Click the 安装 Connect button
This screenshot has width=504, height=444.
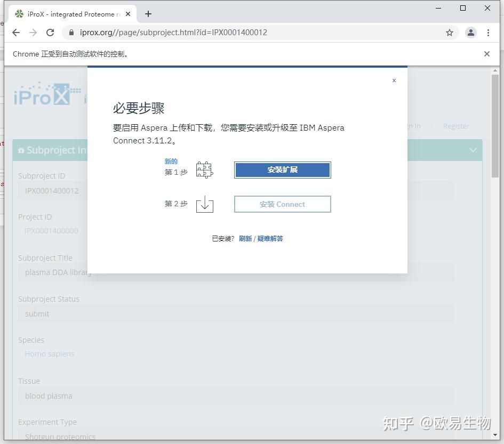tap(282, 204)
